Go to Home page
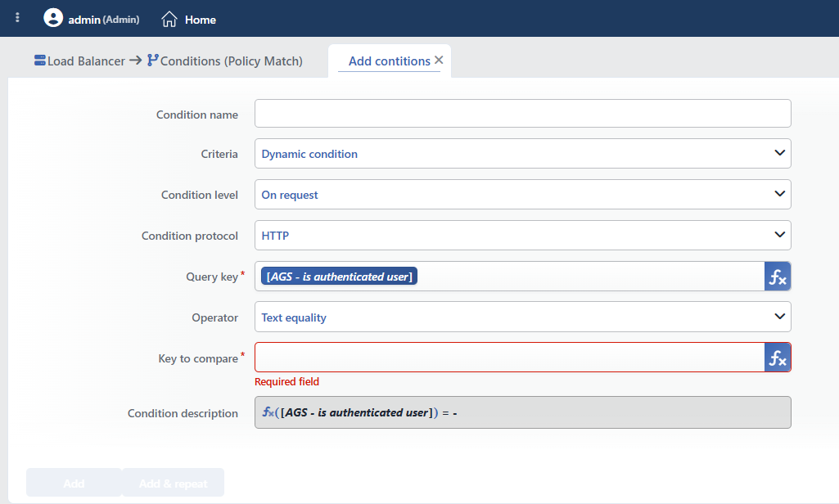This screenshot has width=839, height=504. point(200,20)
